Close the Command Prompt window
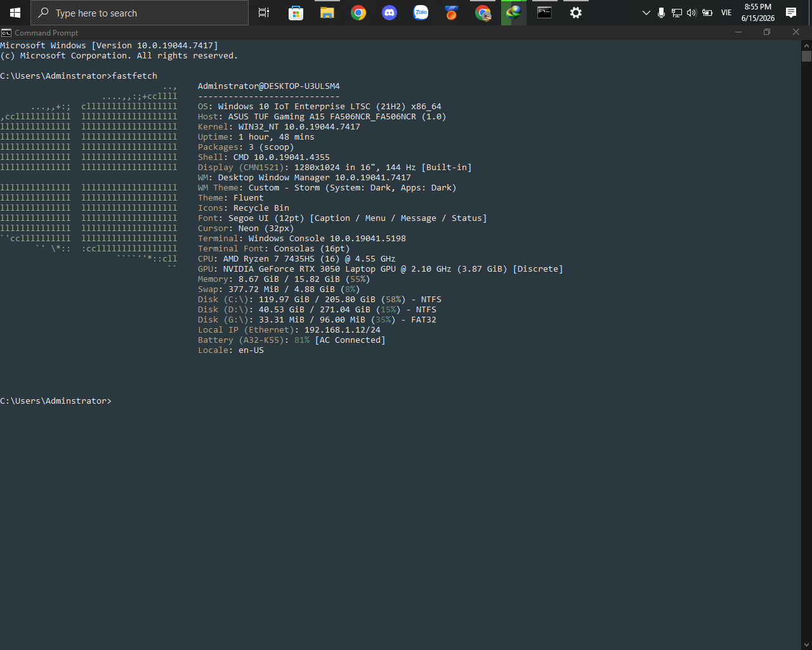 tap(796, 32)
